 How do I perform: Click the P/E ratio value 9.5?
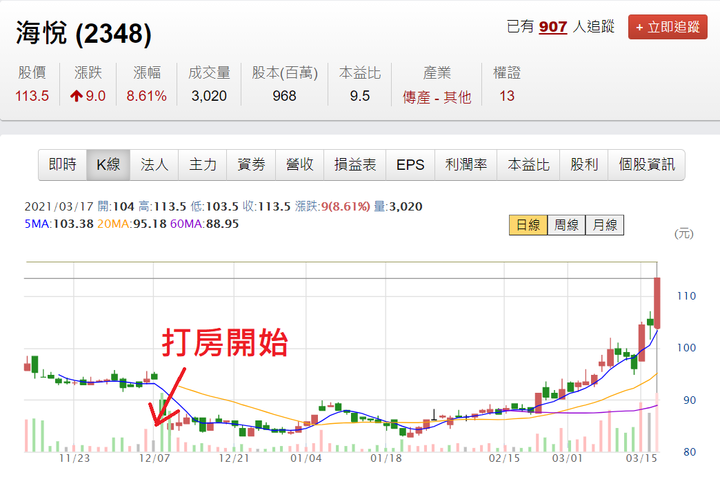(x=360, y=96)
